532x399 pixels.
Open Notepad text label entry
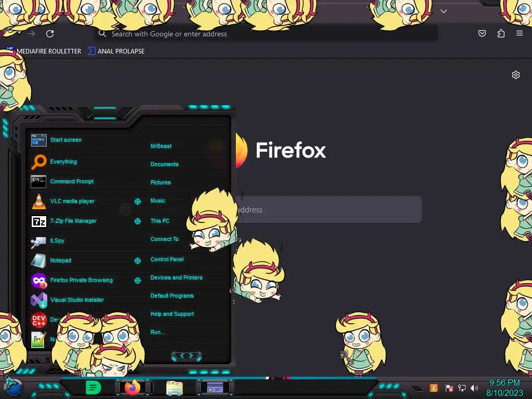pyautogui.click(x=61, y=260)
